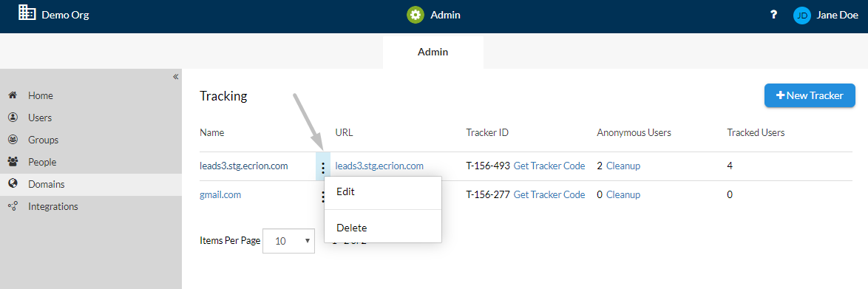This screenshot has height=289, width=868.
Task: Open People section in sidebar
Action: pos(42,162)
